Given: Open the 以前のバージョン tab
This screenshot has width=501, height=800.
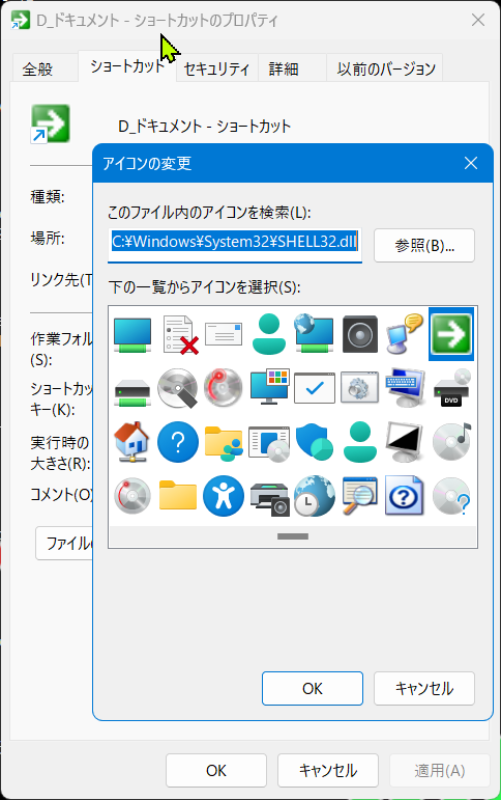Looking at the screenshot, I should click(386, 69).
